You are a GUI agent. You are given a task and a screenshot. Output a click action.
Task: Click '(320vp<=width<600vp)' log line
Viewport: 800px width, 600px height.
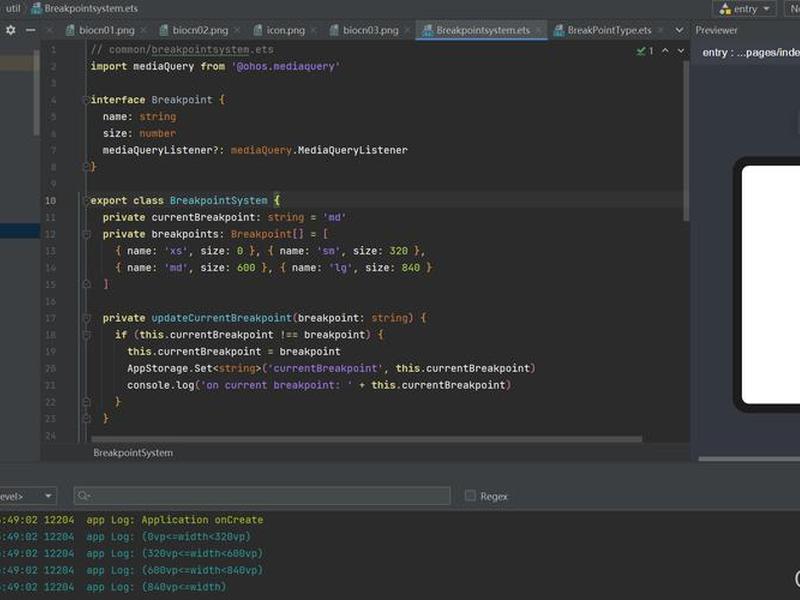[x=202, y=554]
